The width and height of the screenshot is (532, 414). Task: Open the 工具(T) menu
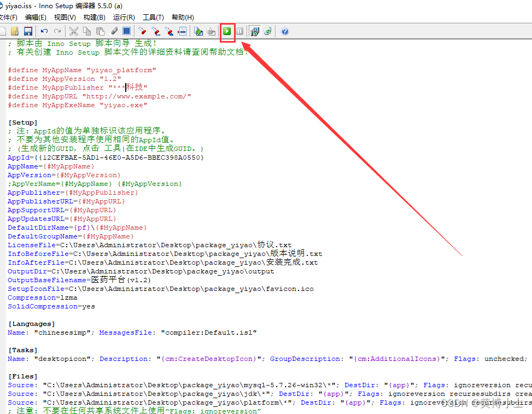[x=153, y=18]
